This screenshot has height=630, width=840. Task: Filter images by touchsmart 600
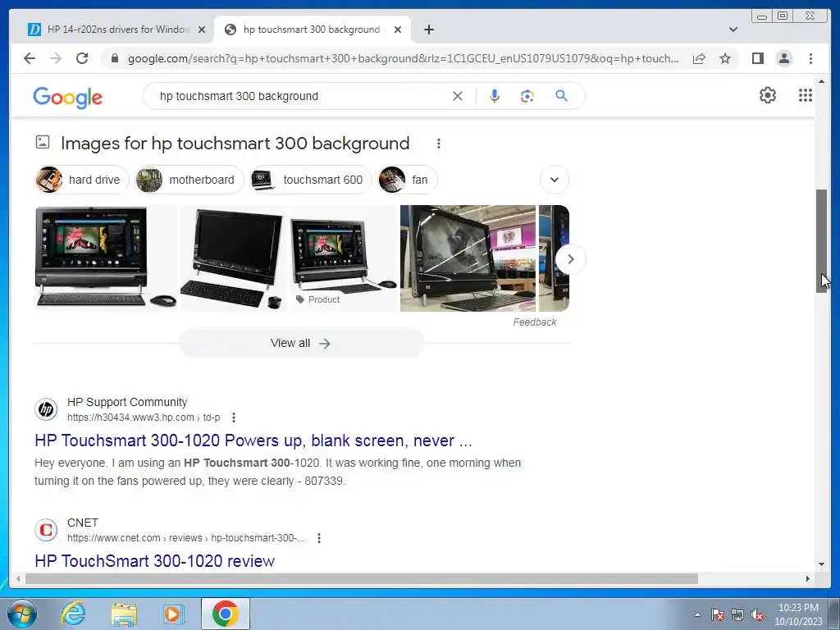pos(311,180)
